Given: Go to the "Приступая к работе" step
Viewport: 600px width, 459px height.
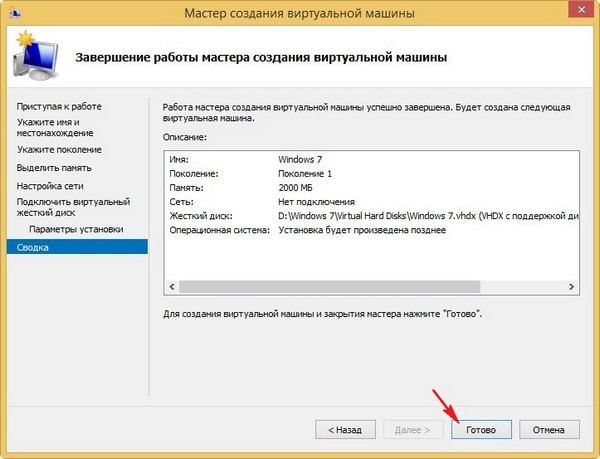Looking at the screenshot, I should (x=59, y=106).
